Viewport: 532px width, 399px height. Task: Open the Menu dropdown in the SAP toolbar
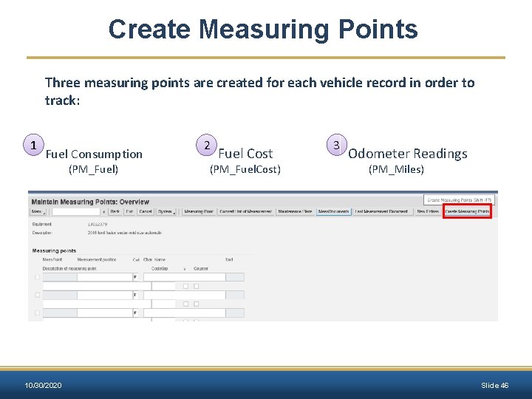coord(38,212)
